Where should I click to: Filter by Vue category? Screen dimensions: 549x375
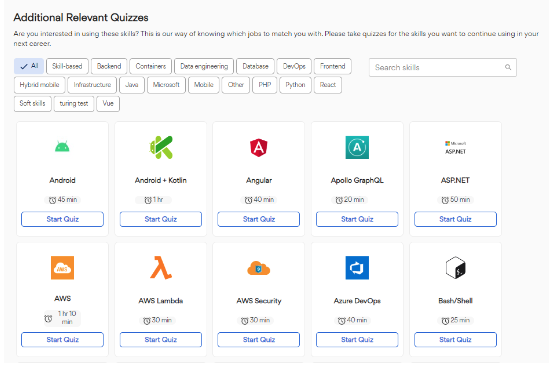click(108, 104)
